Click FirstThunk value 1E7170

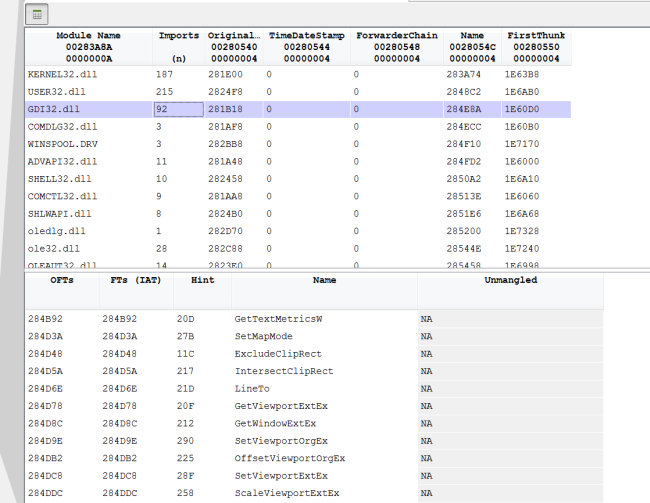point(521,144)
